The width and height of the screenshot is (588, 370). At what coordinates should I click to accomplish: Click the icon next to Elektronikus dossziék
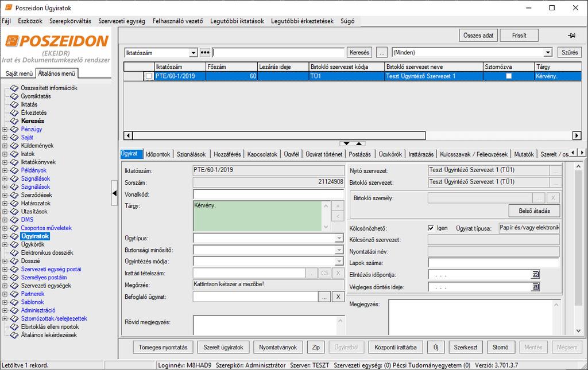tap(14, 253)
